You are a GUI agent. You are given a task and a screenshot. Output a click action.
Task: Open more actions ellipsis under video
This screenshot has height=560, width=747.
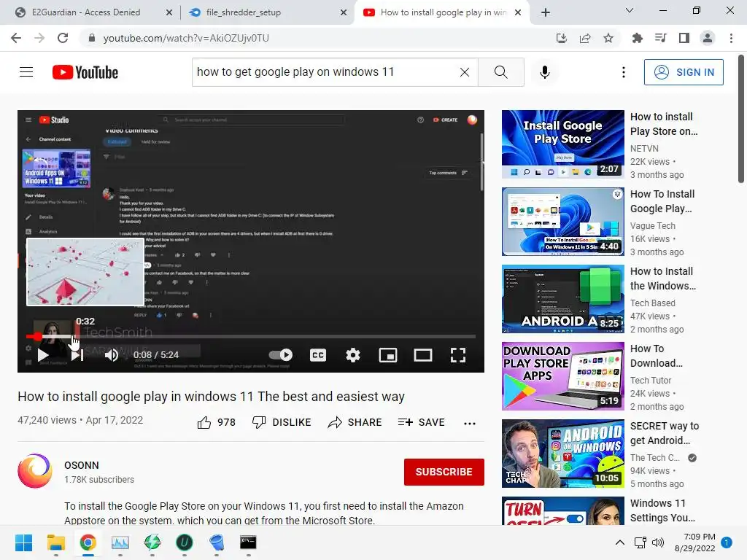470,423
